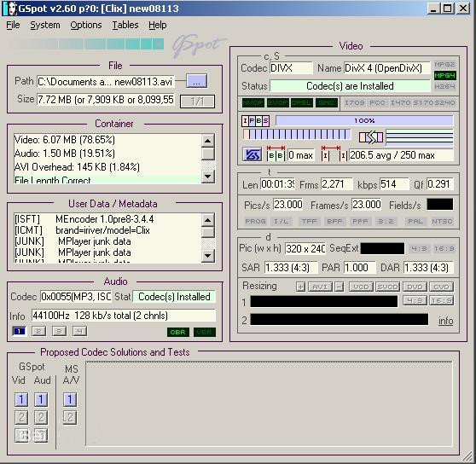The width and height of the screenshot is (476, 464).
Task: Click the Frms field showing 2,271
Action: pyautogui.click(x=337, y=184)
